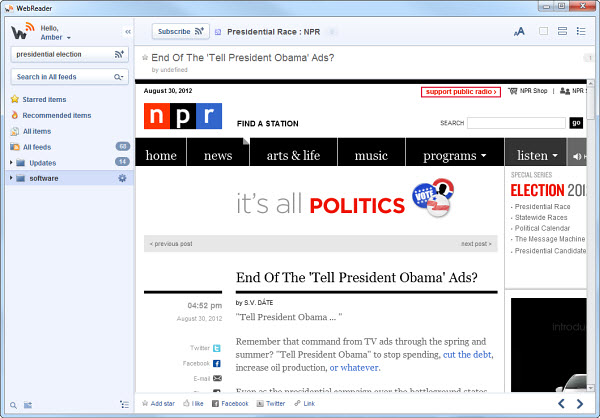Image resolution: width=600 pixels, height=418 pixels.
Task: Click the font size icon in toolbar
Action: [519, 32]
